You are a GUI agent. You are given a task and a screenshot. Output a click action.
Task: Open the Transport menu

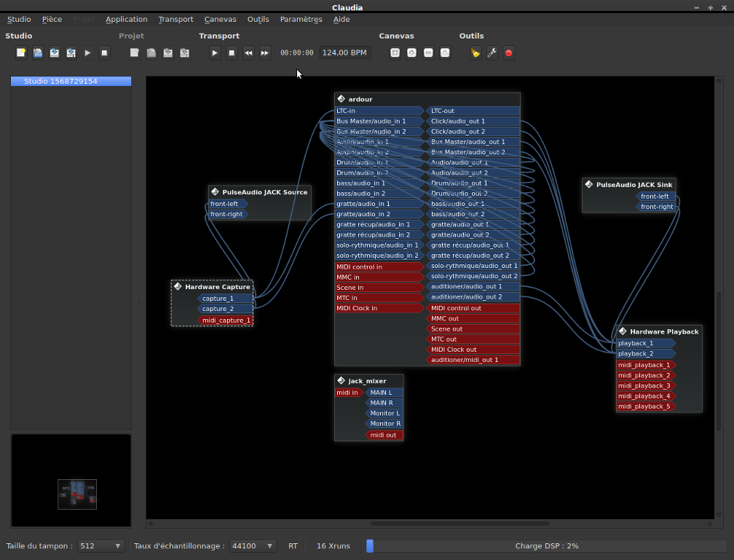coord(175,20)
